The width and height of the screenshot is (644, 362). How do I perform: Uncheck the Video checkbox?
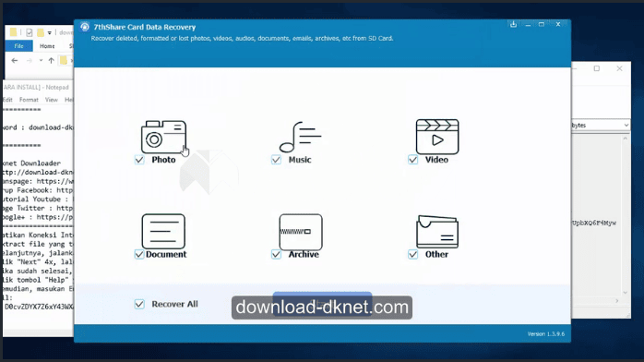pyautogui.click(x=412, y=160)
